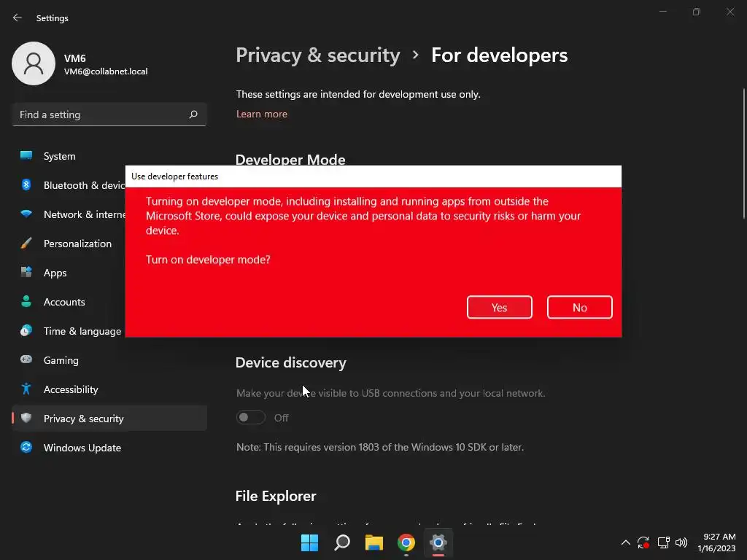
Task: Click the Time & language clock icon
Action: pos(26,330)
